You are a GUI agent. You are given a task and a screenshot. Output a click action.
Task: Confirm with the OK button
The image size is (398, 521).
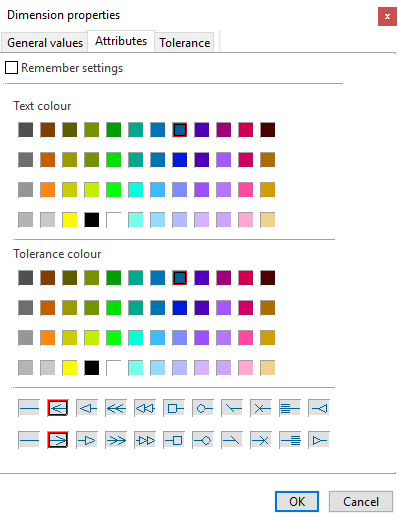click(x=297, y=501)
